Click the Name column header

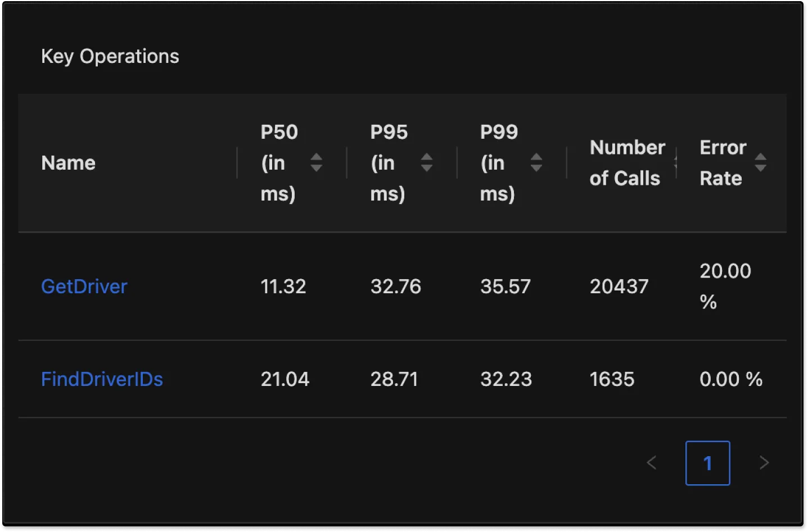pyautogui.click(x=68, y=163)
